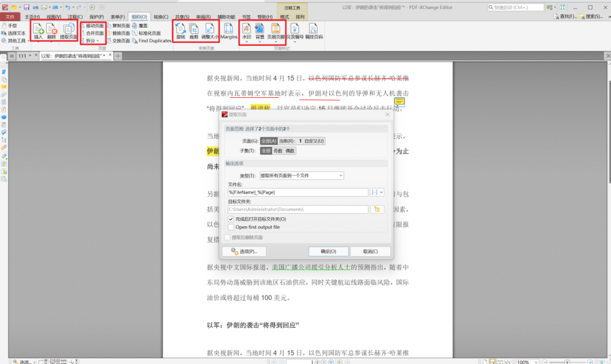Click the Insert pages (插入) icon
611x364 pixels.
(x=38, y=31)
